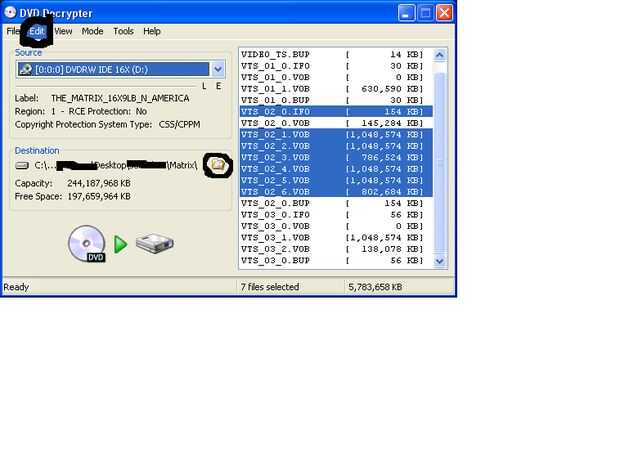Select the VTS_02_3.VOB file row
The width and height of the screenshot is (620, 466).
pos(336,157)
